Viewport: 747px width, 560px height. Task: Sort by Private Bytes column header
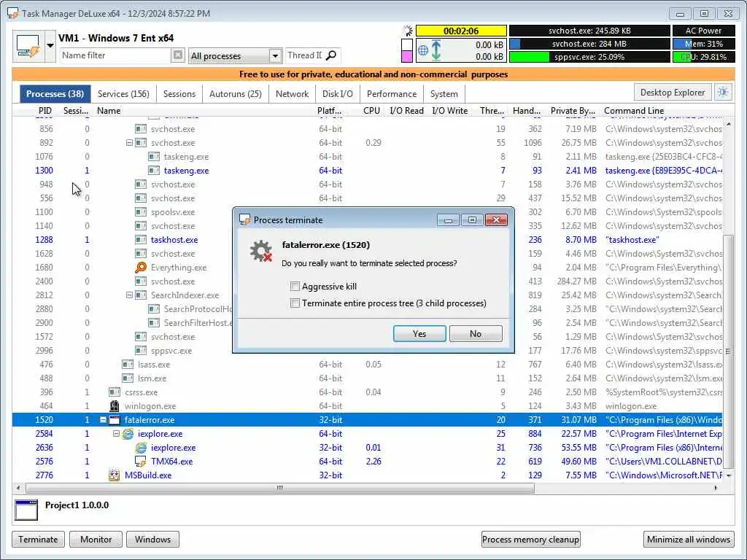(572, 111)
